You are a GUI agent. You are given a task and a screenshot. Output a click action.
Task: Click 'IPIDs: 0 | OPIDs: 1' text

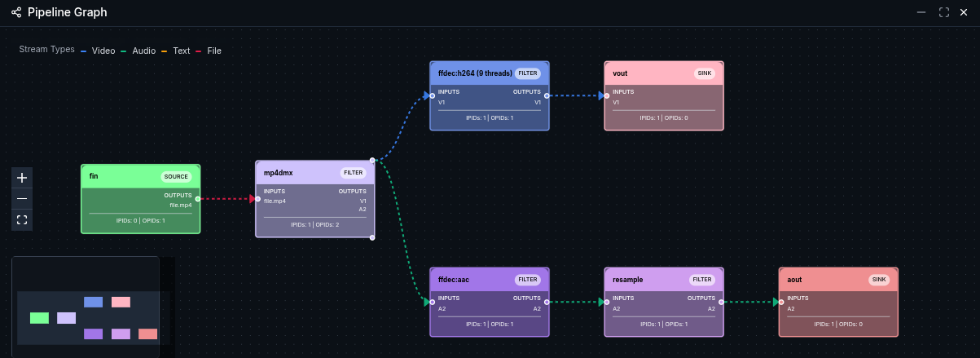[140, 220]
